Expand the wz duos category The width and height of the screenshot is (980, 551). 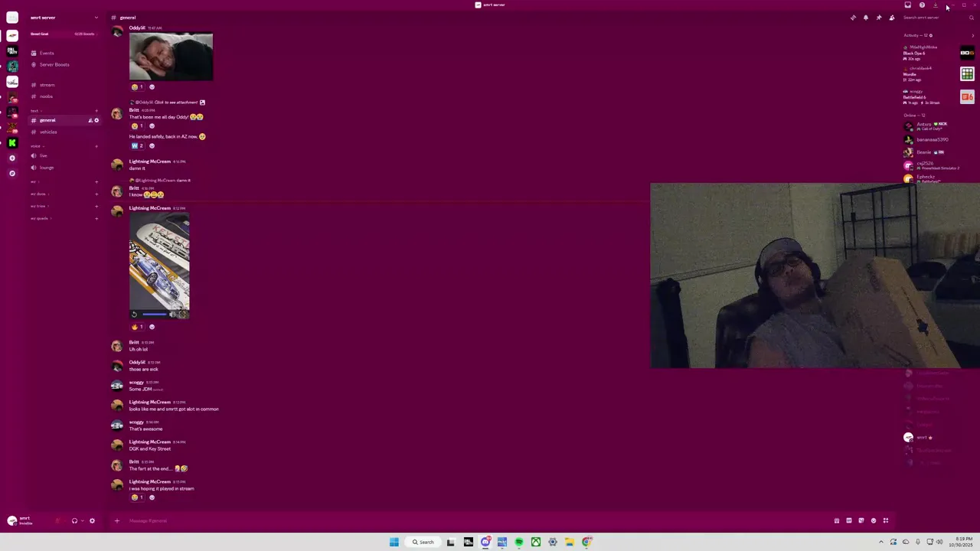click(x=39, y=194)
